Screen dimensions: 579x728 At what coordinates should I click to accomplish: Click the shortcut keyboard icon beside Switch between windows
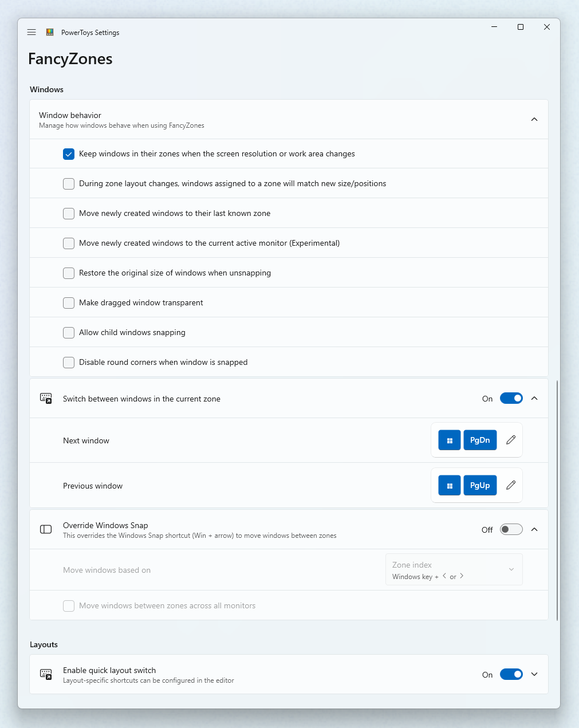(x=46, y=398)
